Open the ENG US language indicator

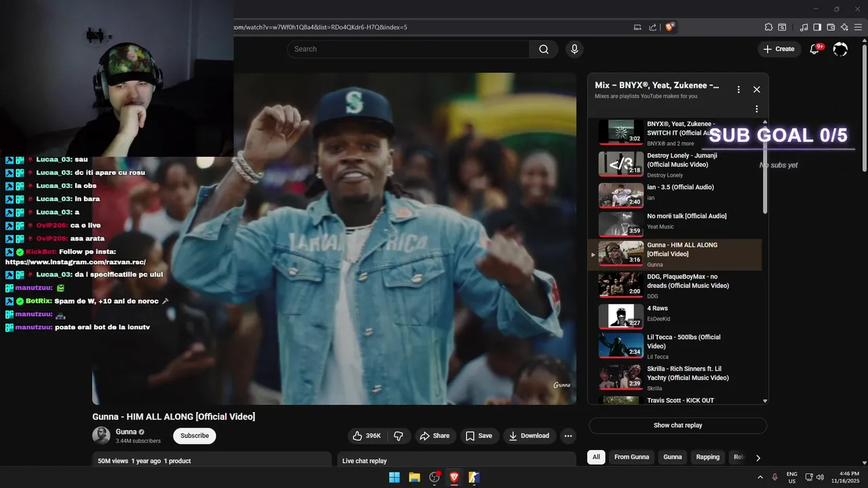point(791,477)
